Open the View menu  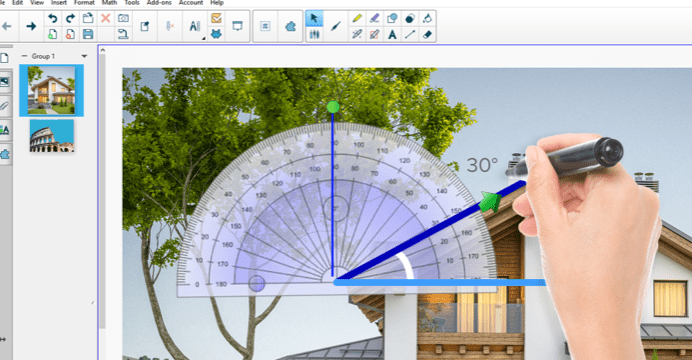[37, 3]
